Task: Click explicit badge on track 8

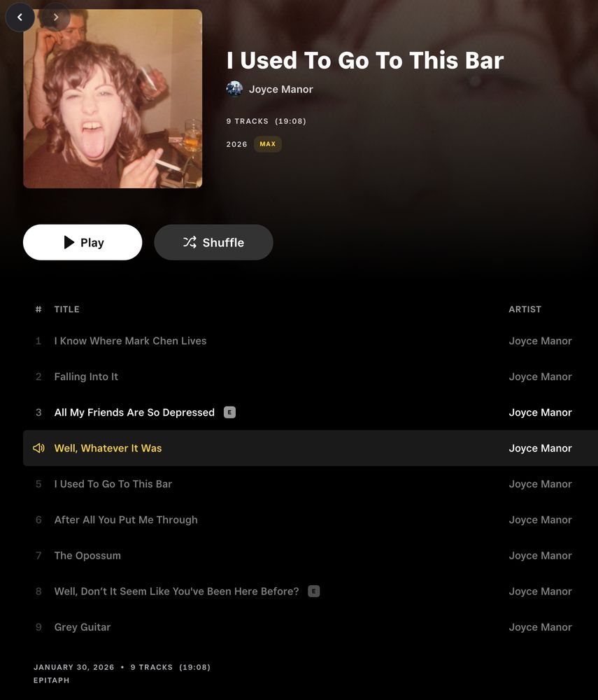Action: point(314,591)
